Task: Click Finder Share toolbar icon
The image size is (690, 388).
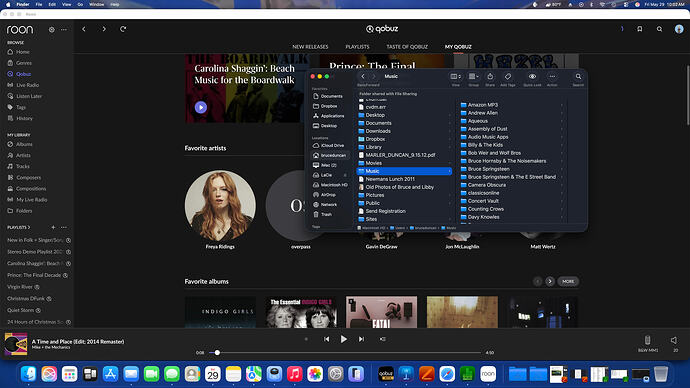Action: pyautogui.click(x=490, y=77)
